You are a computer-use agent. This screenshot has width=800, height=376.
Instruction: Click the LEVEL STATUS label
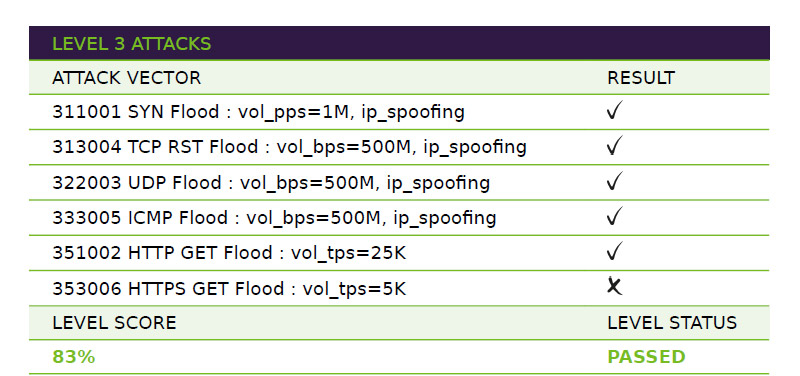[672, 323]
